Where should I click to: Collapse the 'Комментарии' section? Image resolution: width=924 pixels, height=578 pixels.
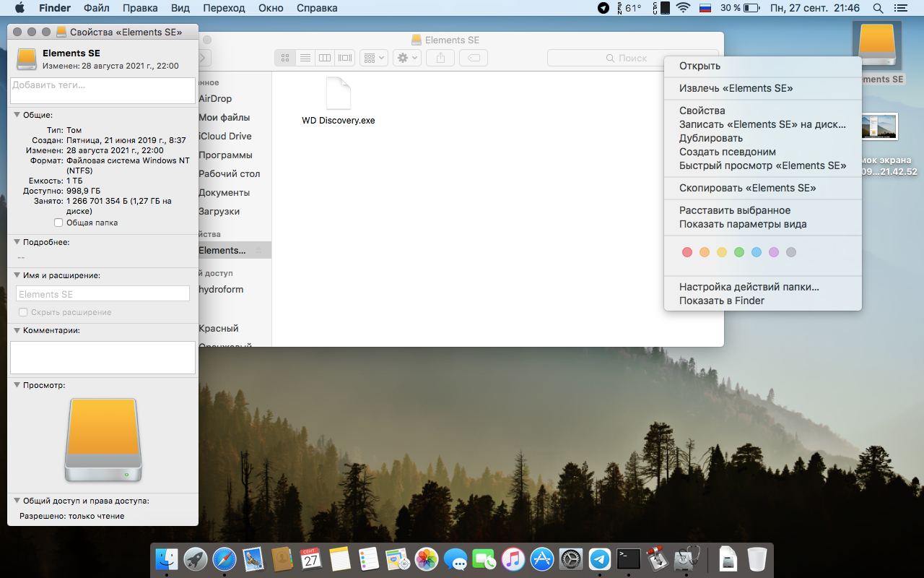point(17,330)
